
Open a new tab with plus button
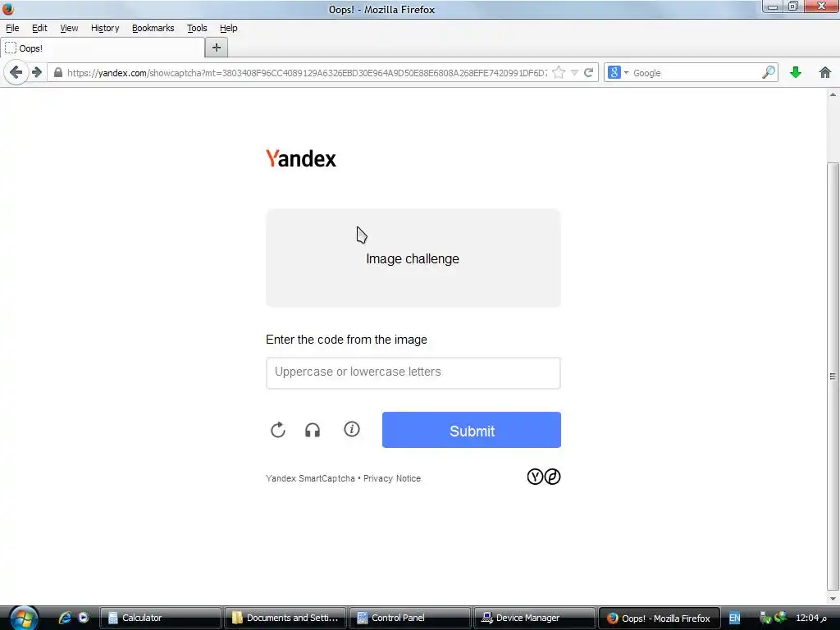(x=217, y=48)
